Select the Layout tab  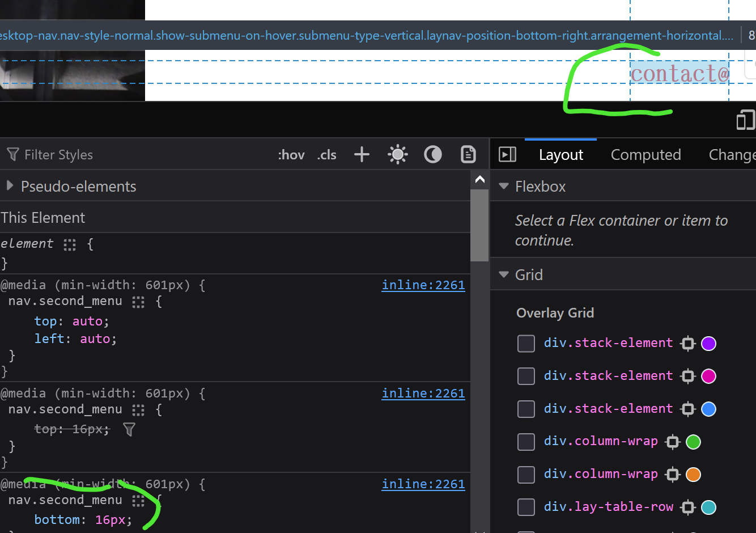point(560,155)
